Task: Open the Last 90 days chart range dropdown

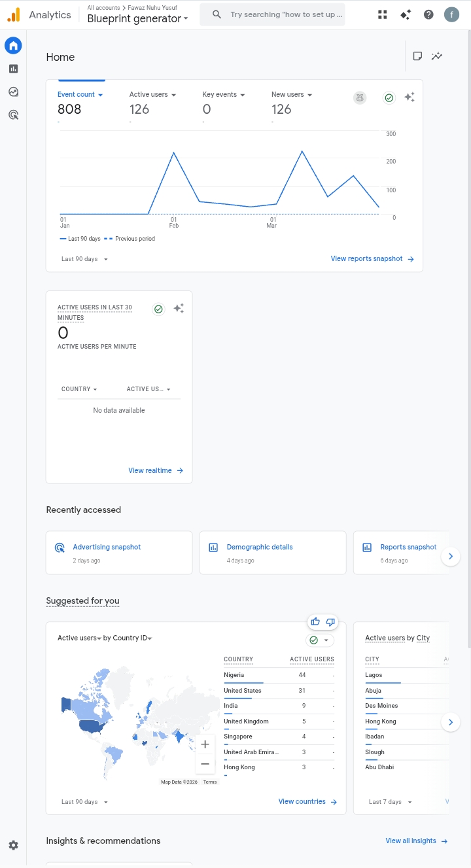Action: tap(85, 259)
